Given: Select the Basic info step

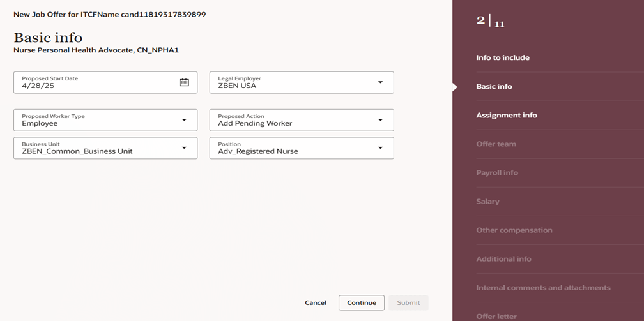Looking at the screenshot, I should 494,86.
